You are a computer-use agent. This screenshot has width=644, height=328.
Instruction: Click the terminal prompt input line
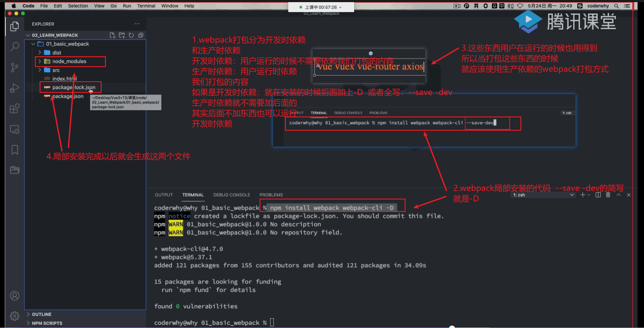[x=214, y=322]
